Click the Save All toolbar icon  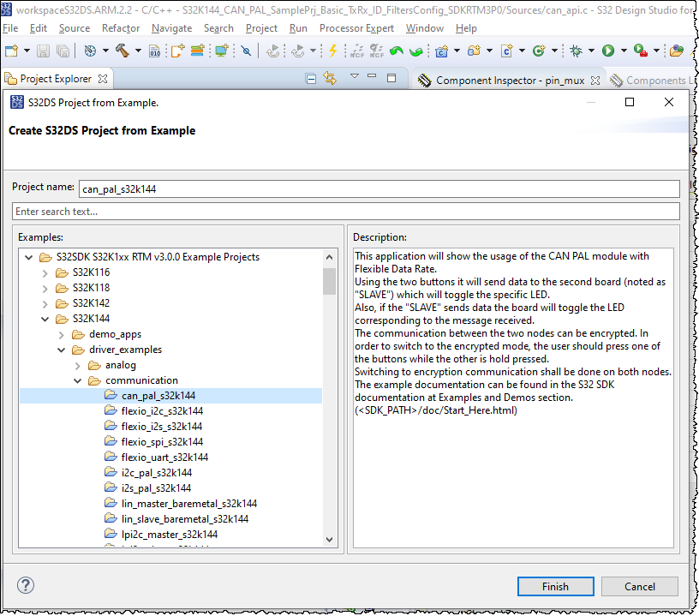click(x=63, y=51)
